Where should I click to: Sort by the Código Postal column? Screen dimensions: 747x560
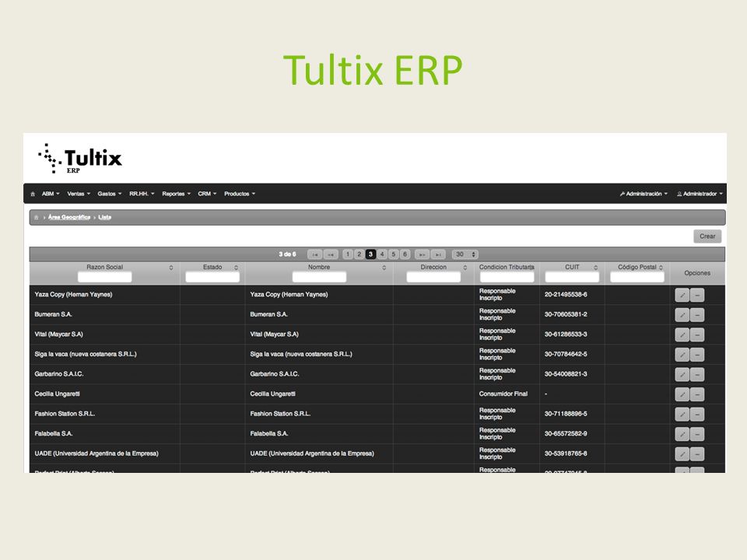pyautogui.click(x=661, y=268)
